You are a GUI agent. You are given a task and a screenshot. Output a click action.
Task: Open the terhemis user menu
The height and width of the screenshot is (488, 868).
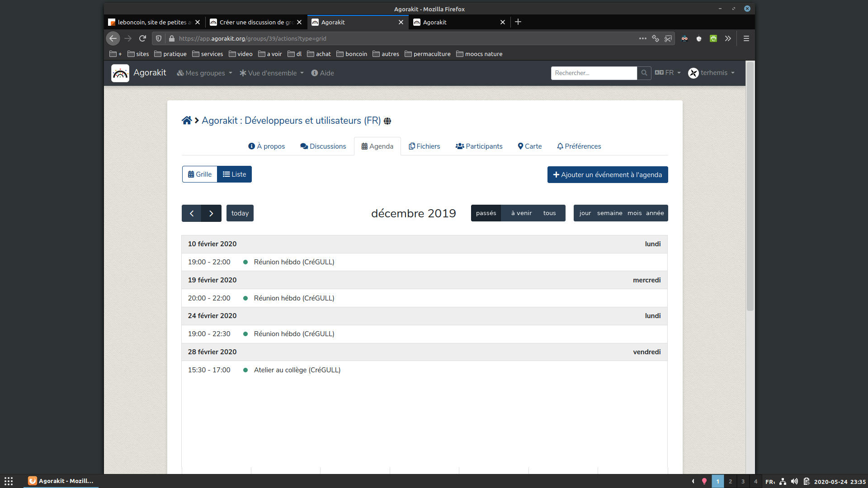click(x=712, y=73)
